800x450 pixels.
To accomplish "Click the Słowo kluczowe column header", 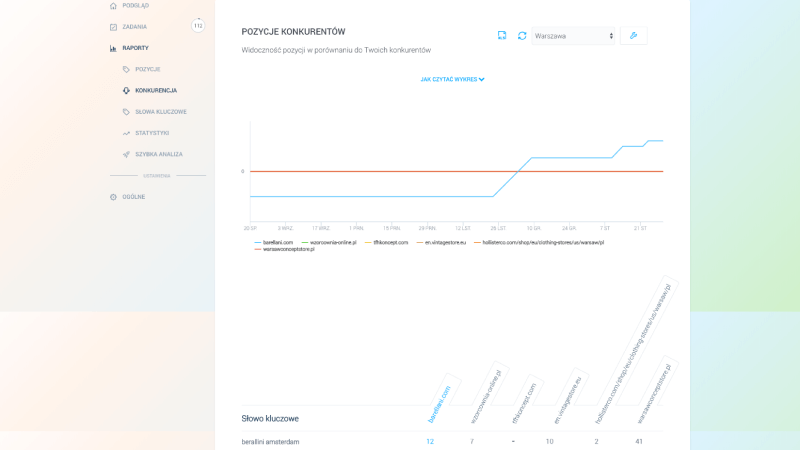I will tap(270, 419).
